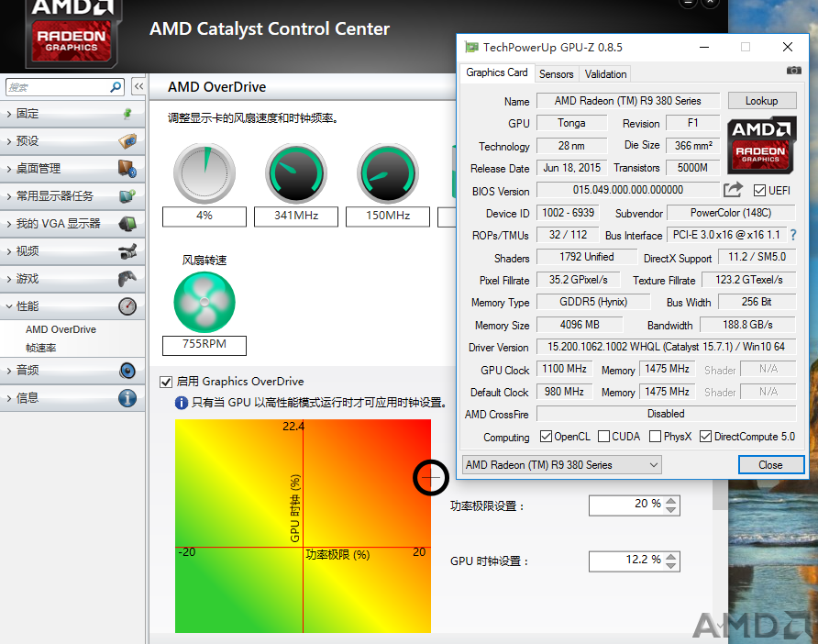Click the gamepad icon beside 游戏
Viewport: 818px width, 644px height.
[x=127, y=279]
